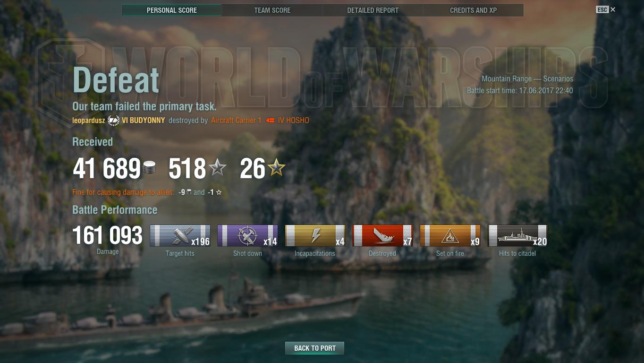Click the leopardusz player name
The width and height of the screenshot is (644, 363).
89,121
